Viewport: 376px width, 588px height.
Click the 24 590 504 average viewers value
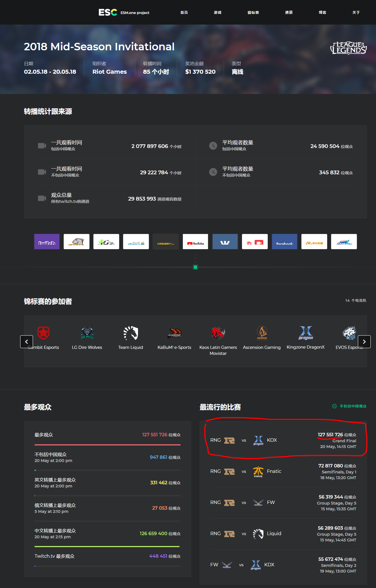[x=325, y=146]
